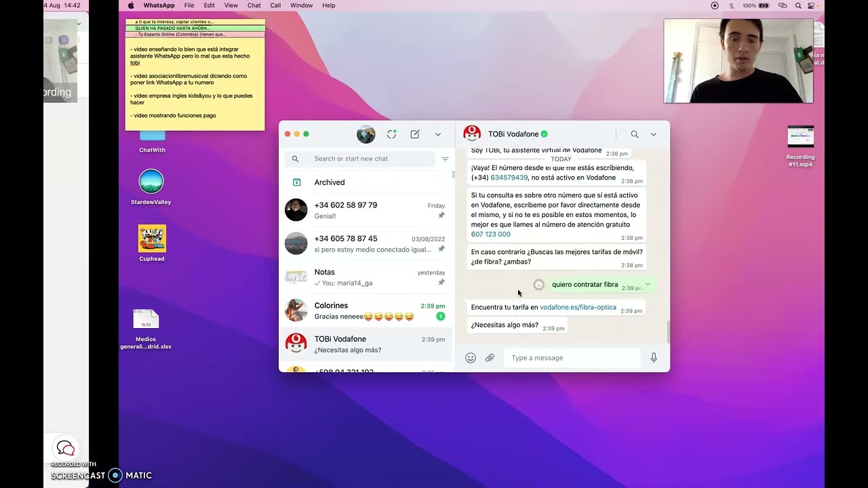This screenshot has height=488, width=868.
Task: Open chat with +34 602 58 97 79
Action: [366, 210]
